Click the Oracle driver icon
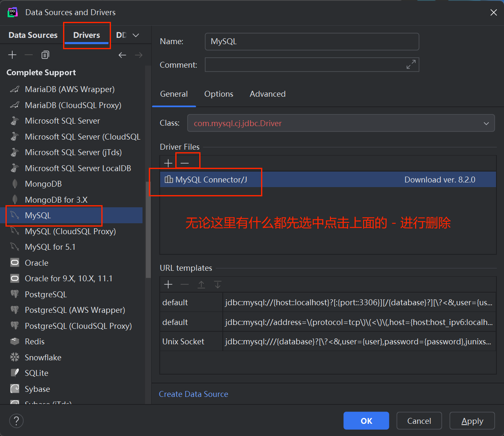 pos(14,263)
